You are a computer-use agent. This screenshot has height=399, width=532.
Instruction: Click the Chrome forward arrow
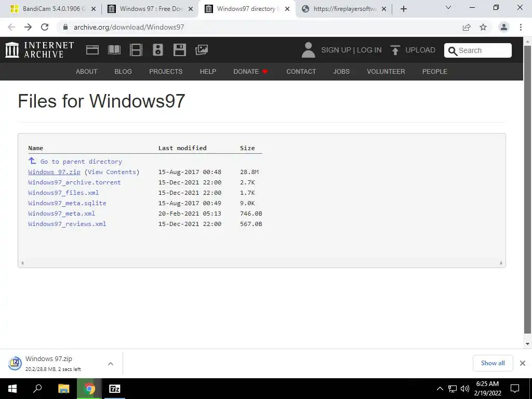tap(28, 27)
